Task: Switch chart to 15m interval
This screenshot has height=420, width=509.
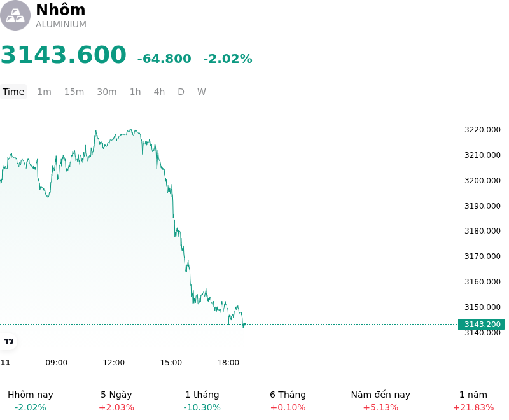Action: [74, 92]
